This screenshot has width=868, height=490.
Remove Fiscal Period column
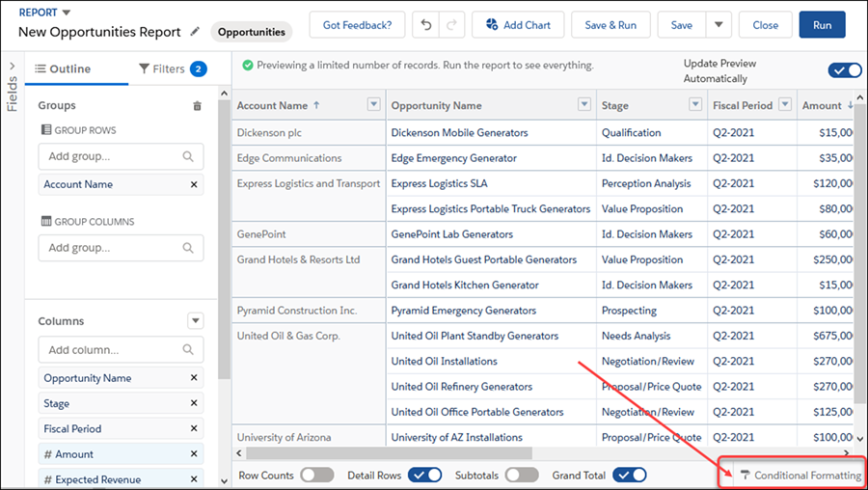(194, 428)
